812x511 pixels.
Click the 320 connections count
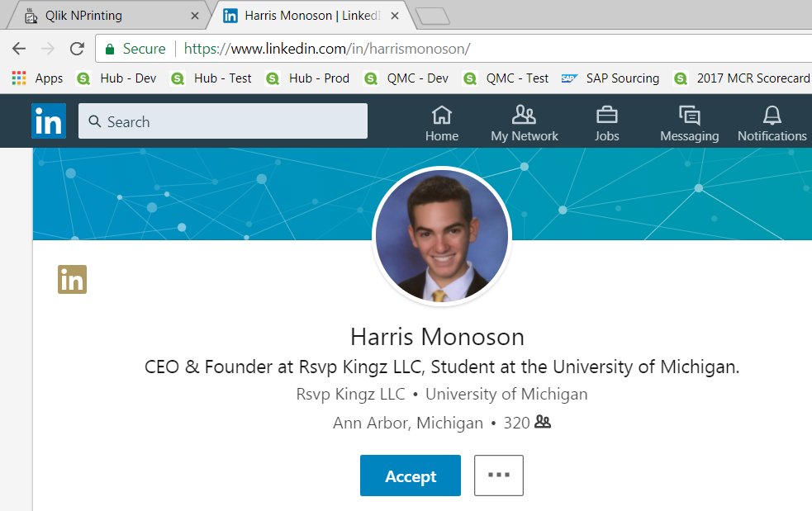(x=516, y=423)
